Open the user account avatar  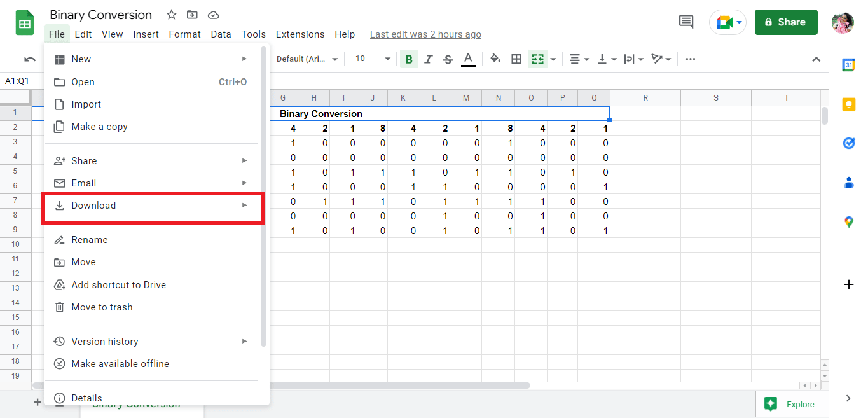843,22
